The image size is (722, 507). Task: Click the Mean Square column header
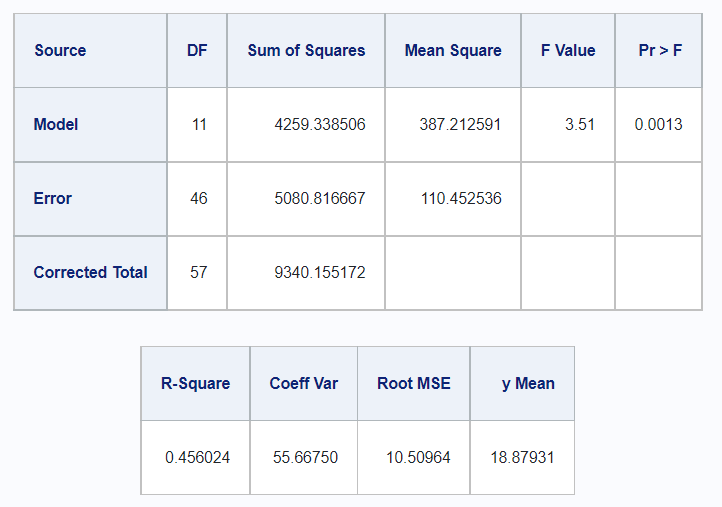click(x=453, y=51)
